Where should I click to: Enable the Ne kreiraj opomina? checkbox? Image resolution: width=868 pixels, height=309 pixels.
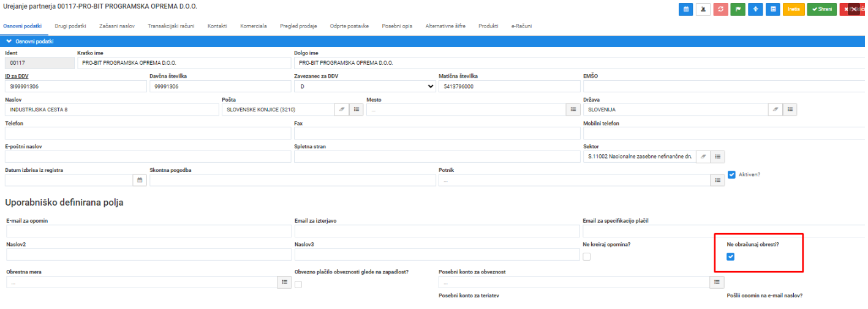pyautogui.click(x=587, y=256)
